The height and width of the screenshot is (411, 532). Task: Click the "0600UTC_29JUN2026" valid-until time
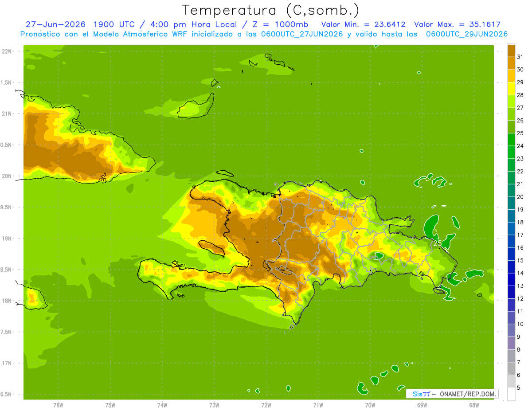coord(466,34)
